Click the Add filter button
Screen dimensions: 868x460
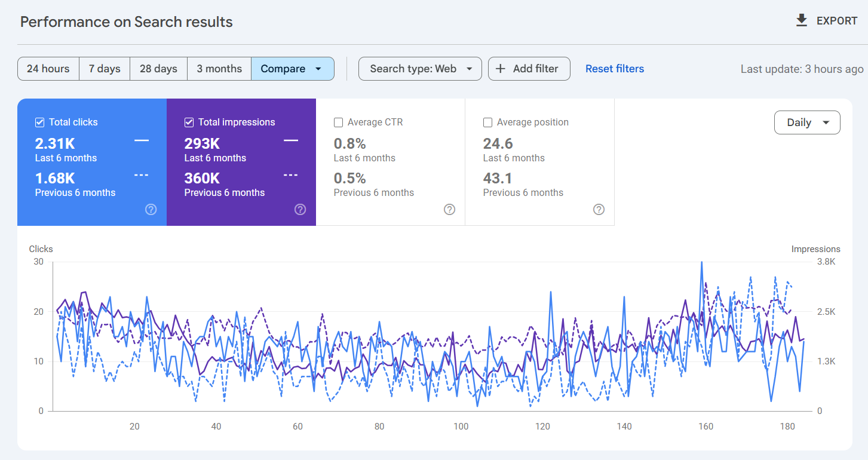[529, 68]
